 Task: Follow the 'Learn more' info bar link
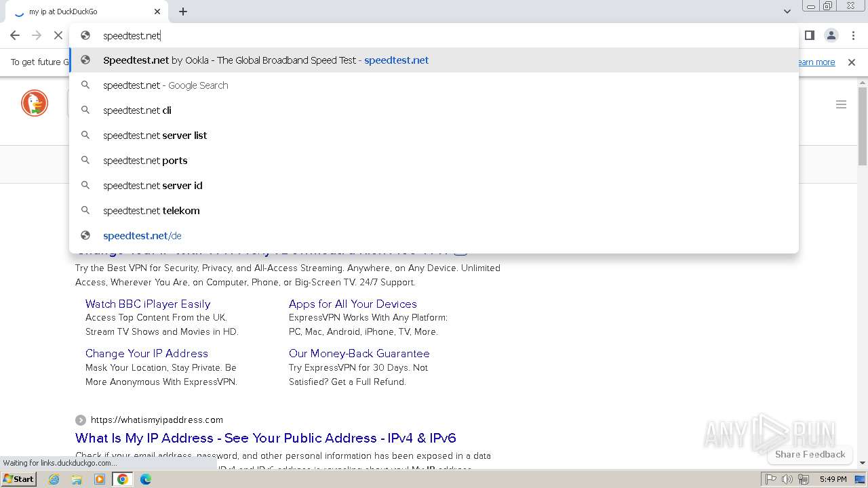[x=816, y=62]
